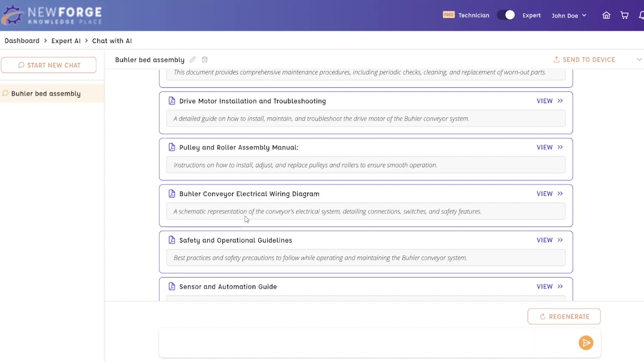The height and width of the screenshot is (362, 644).
Task: Click Chat with AI breadcrumb
Action: point(112,41)
